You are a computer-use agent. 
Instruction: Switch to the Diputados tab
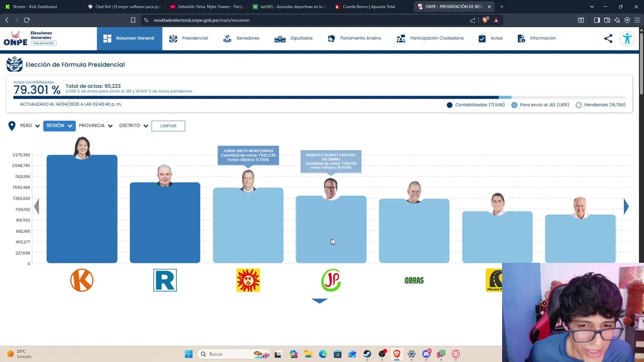293,38
